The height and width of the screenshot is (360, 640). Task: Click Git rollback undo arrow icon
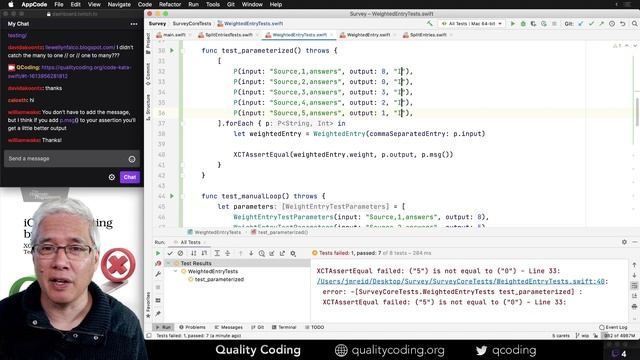coord(622,24)
